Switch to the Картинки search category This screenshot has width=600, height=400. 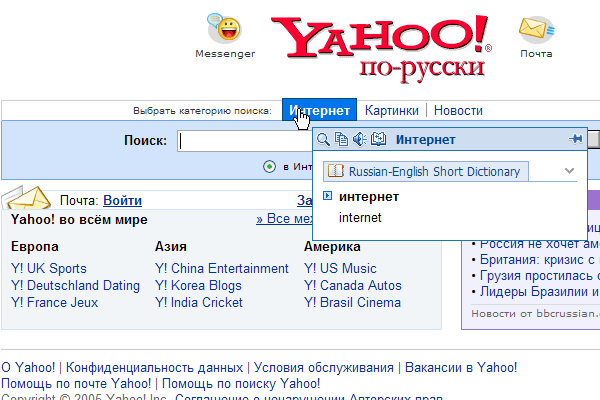(391, 110)
